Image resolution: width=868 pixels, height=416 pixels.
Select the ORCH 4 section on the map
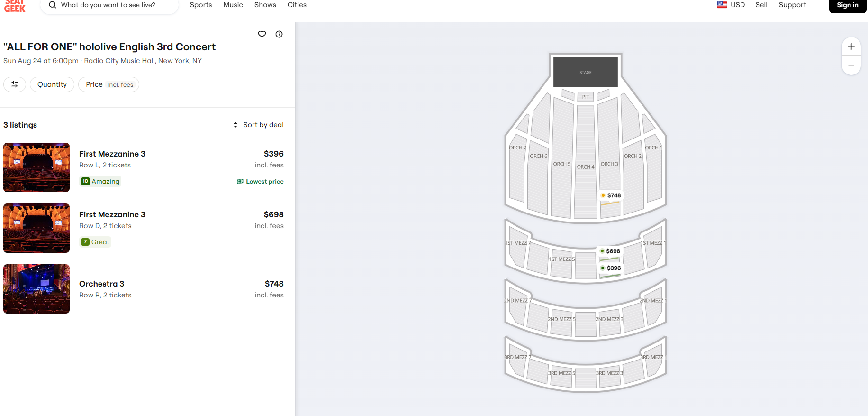coord(586,161)
